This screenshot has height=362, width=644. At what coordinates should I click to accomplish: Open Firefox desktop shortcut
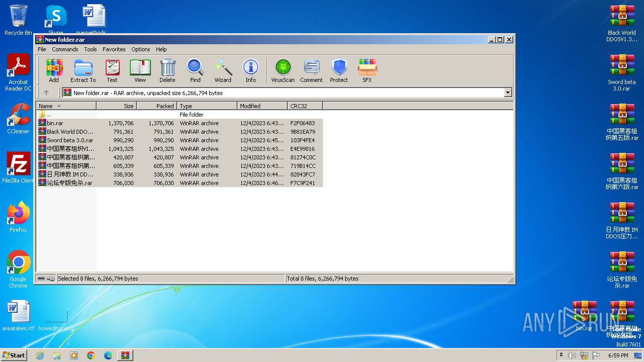coord(18,217)
